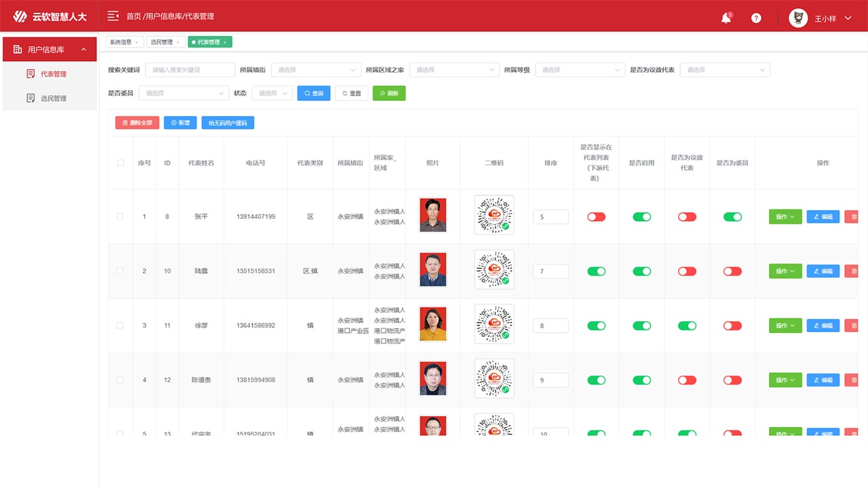Open the help question mark icon
The image size is (868, 488).
756,18
